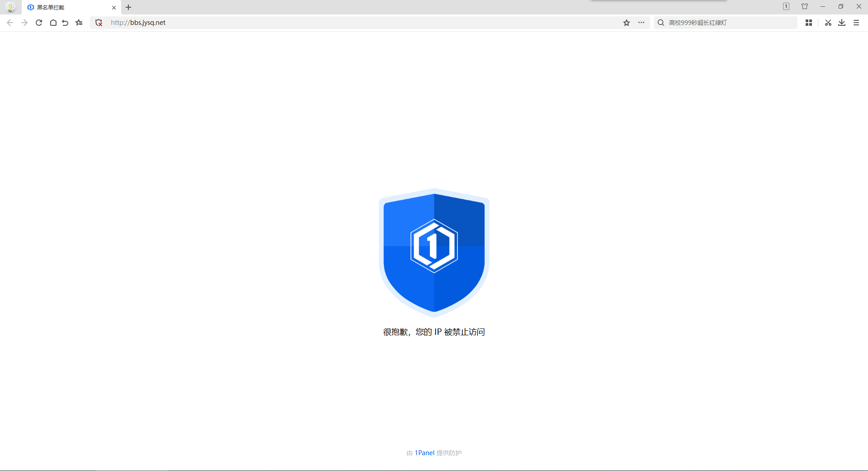This screenshot has height=471, width=868.
Task: Open a new tab with plus button
Action: [128, 7]
